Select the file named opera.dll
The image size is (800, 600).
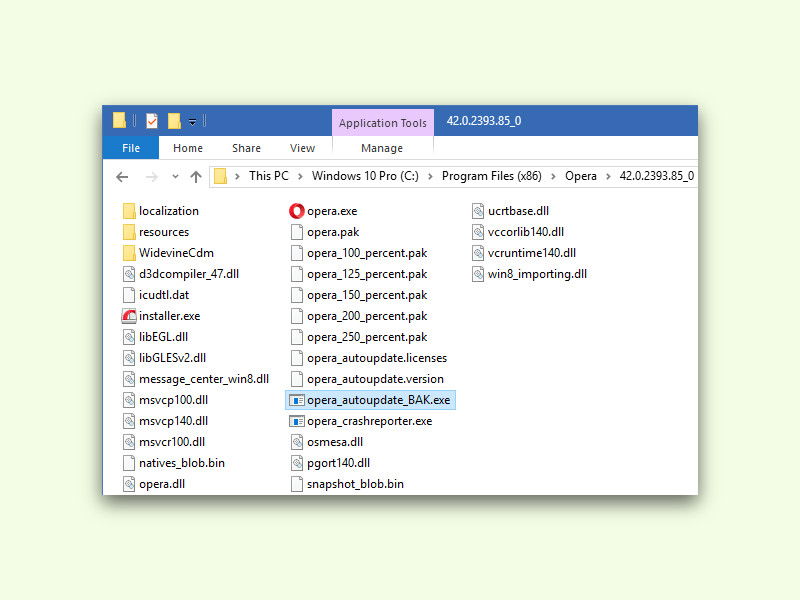click(154, 484)
